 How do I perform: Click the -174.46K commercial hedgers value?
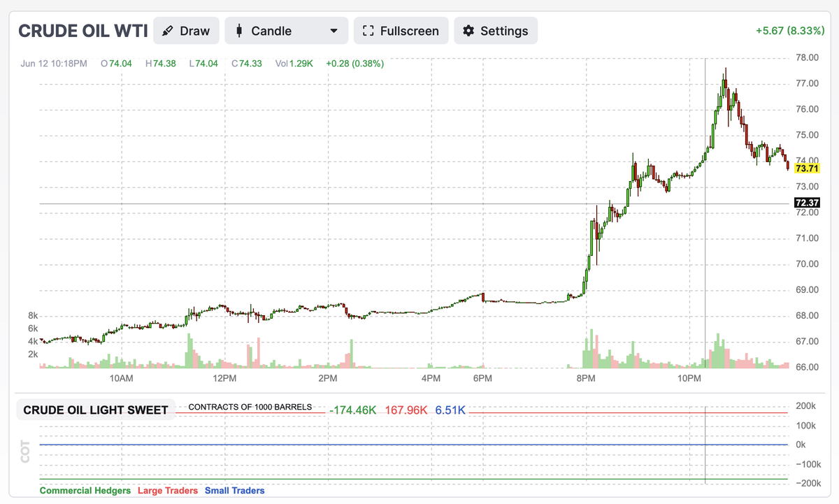point(354,410)
